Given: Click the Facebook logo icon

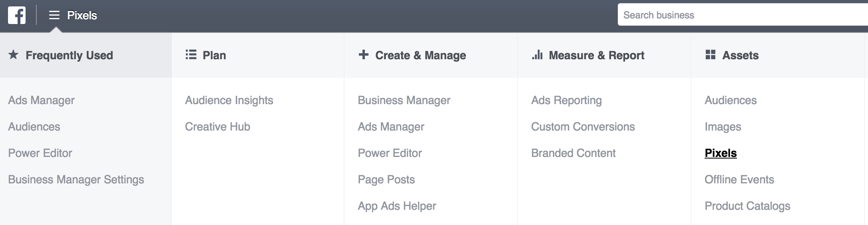Looking at the screenshot, I should 17,15.
